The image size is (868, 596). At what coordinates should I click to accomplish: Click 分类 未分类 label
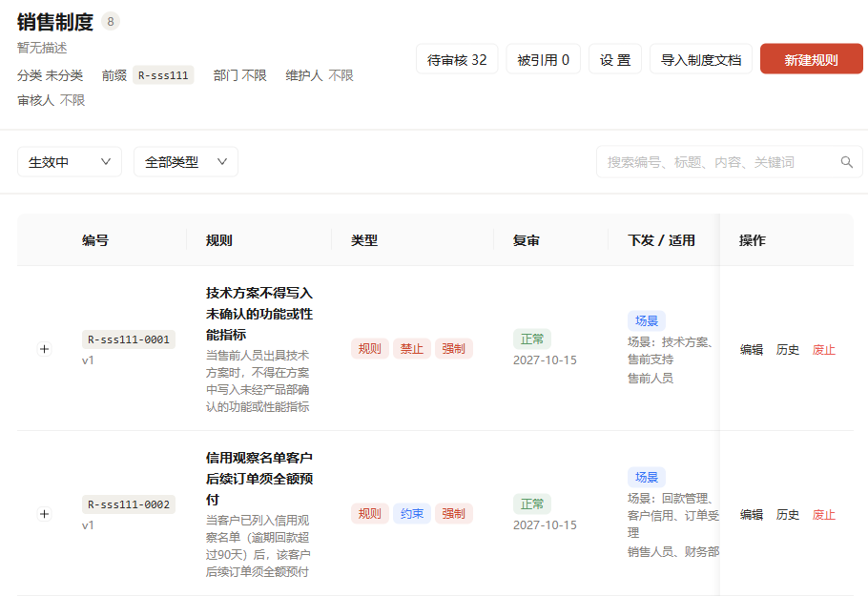pos(50,75)
